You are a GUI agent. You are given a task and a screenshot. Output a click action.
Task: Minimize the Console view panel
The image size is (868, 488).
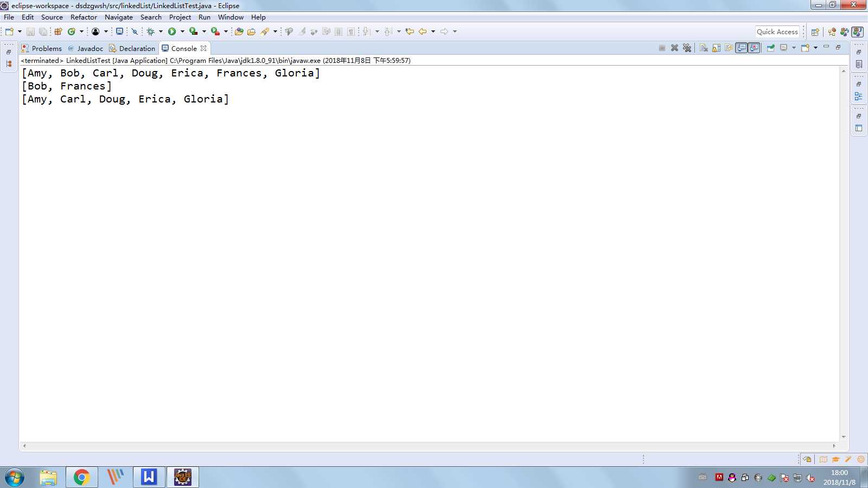point(826,47)
